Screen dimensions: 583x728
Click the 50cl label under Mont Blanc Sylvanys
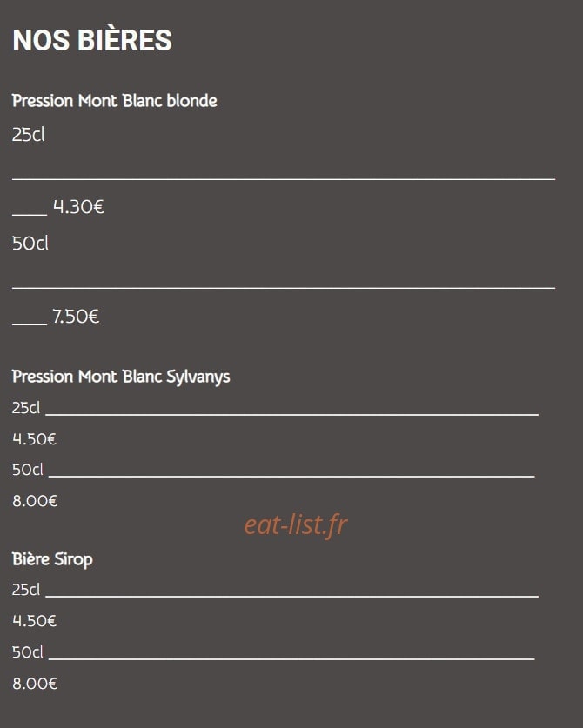coord(28,470)
